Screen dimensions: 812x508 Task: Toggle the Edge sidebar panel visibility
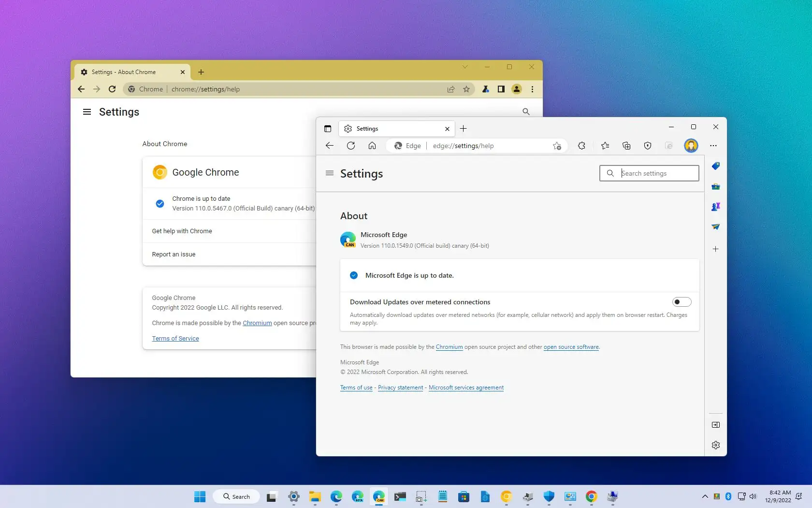[x=715, y=425]
